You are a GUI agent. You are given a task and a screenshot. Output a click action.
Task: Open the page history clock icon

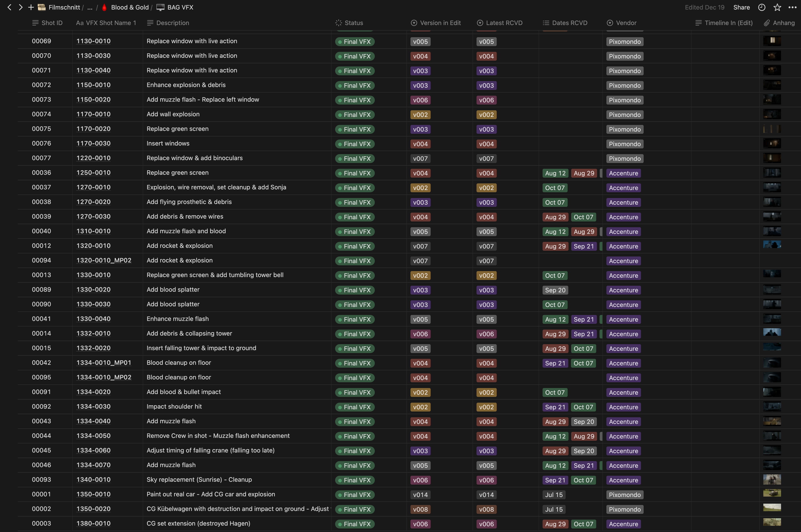(762, 7)
